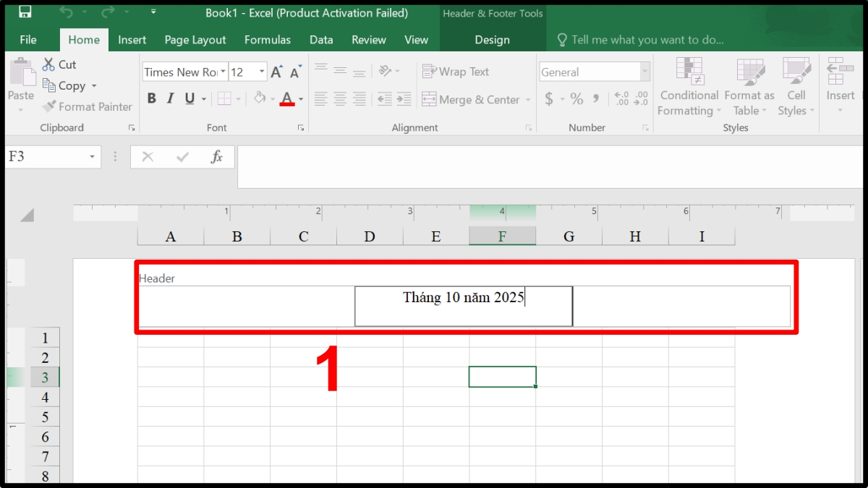Open Conditional Formatting
868x488 pixels.
(x=688, y=87)
